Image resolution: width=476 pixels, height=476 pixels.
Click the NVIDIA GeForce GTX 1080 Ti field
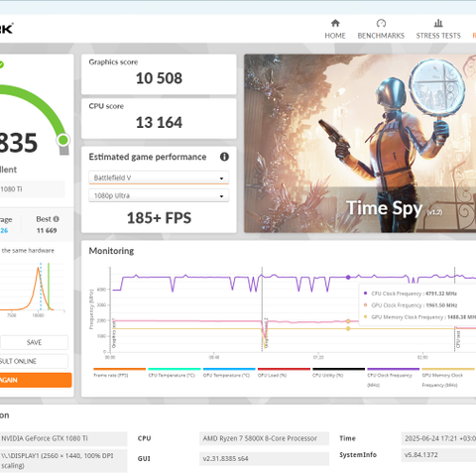coord(63,438)
